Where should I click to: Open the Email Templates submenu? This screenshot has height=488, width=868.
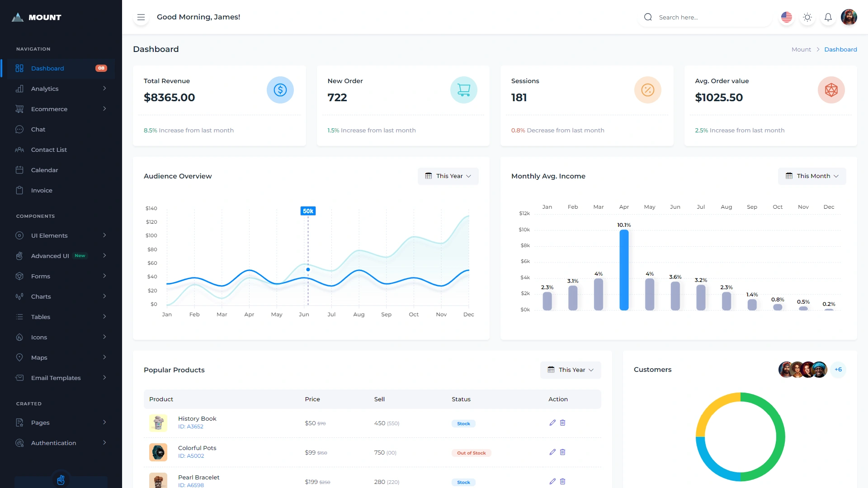point(56,378)
